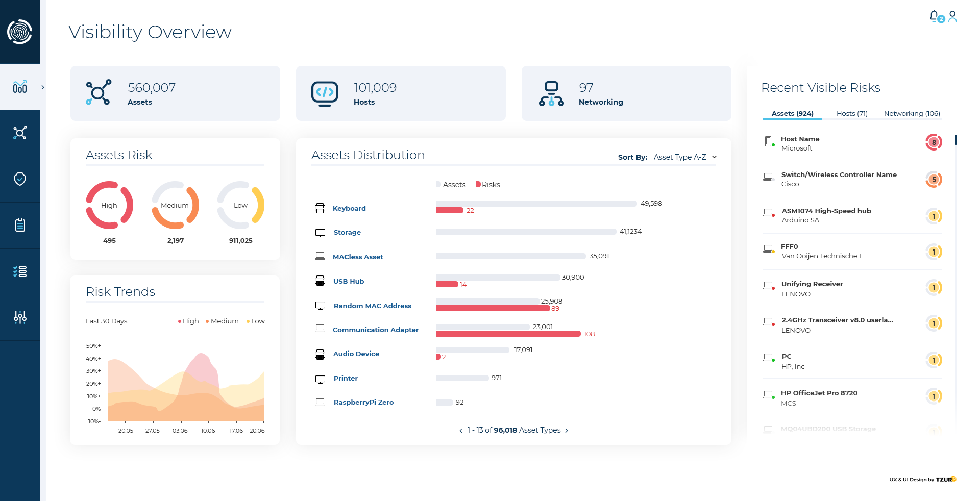Toggle the High series in Risk Trends legend
Image resolution: width=980 pixels, height=501 pixels.
(x=188, y=321)
